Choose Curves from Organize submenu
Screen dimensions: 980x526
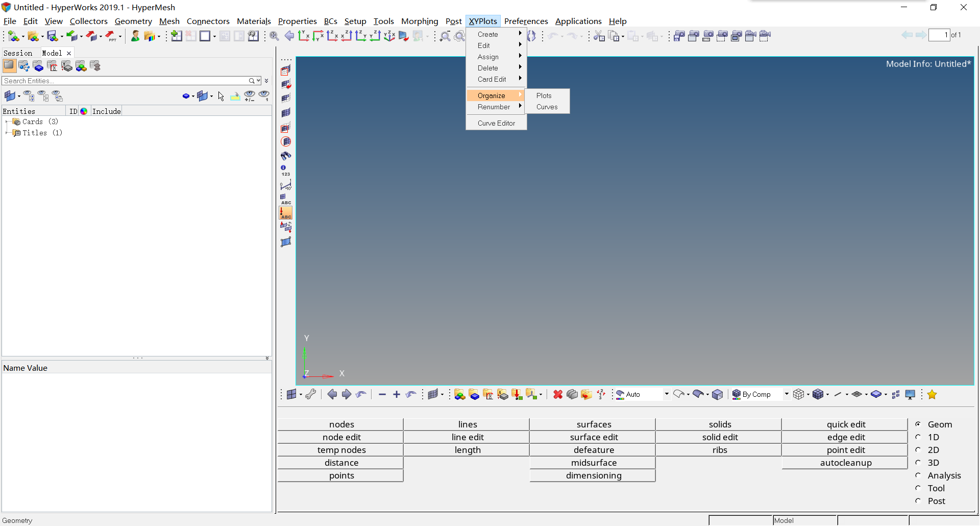click(x=547, y=107)
